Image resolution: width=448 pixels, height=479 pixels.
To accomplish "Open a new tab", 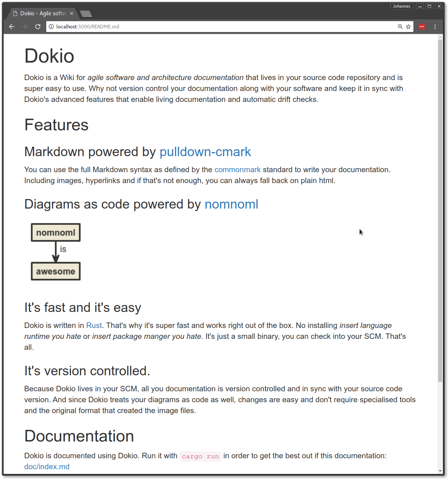I will (86, 14).
